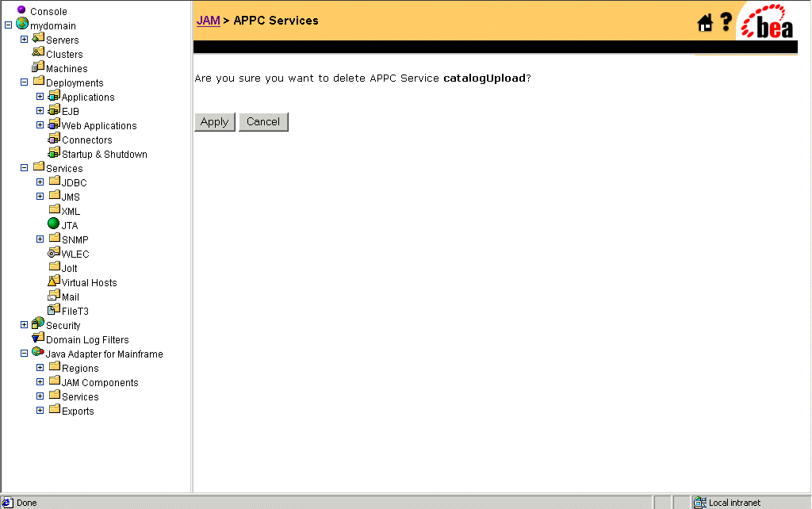The height and width of the screenshot is (509, 812).
Task: Expand Services node under Java Adapter
Action: [40, 396]
